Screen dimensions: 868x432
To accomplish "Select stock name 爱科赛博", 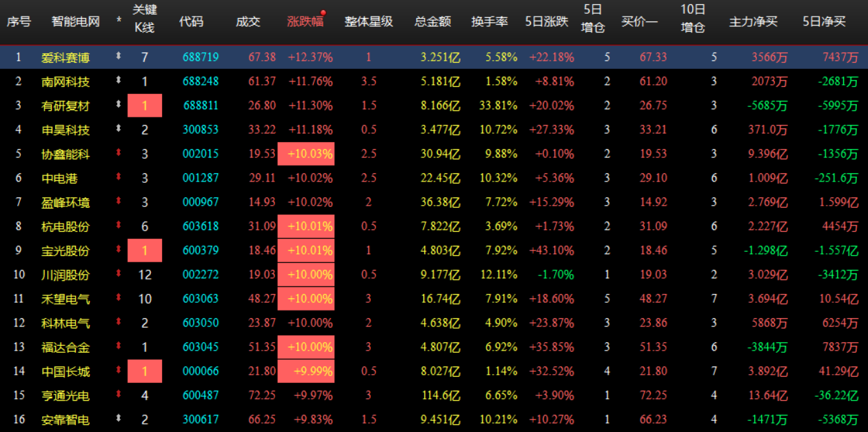I will point(65,57).
